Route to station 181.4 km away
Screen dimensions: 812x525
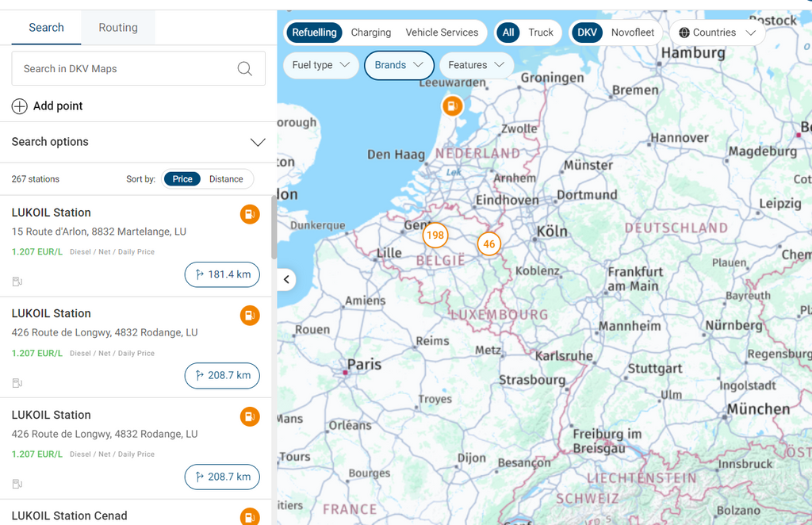coord(222,274)
